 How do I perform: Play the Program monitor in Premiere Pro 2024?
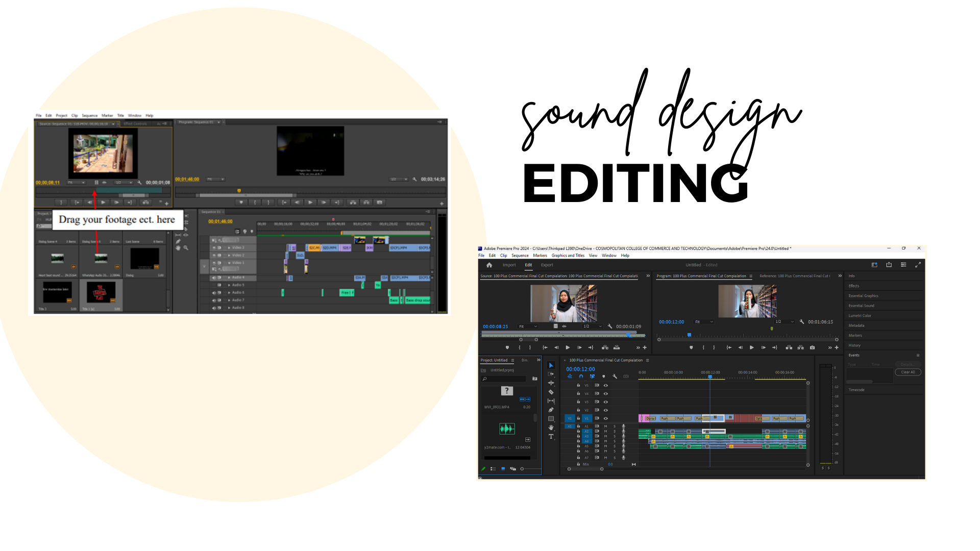tap(751, 347)
